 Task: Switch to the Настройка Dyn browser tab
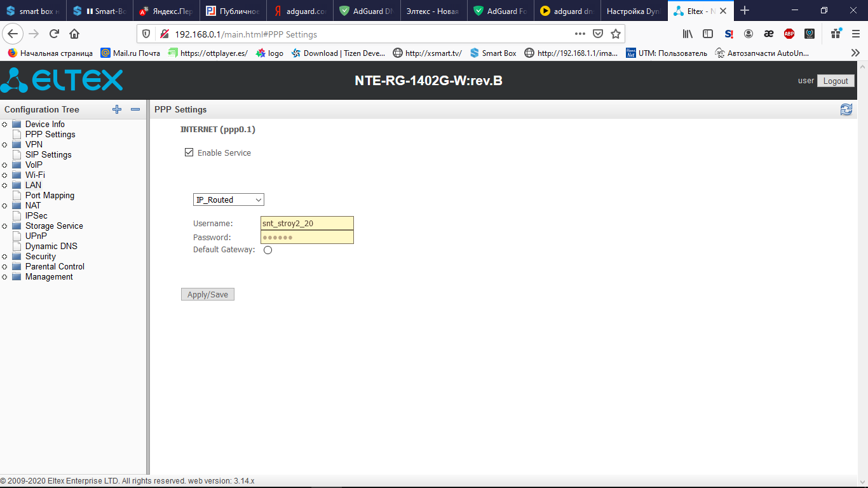[x=634, y=11]
